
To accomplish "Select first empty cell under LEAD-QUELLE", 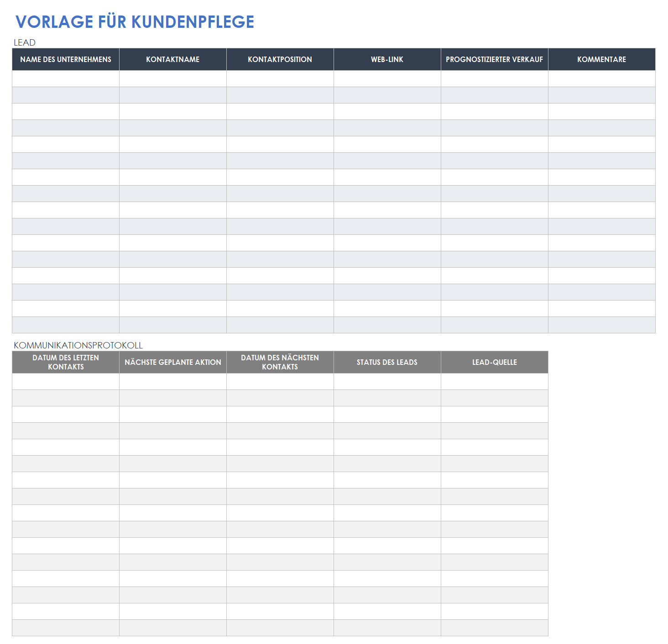I will 495,382.
